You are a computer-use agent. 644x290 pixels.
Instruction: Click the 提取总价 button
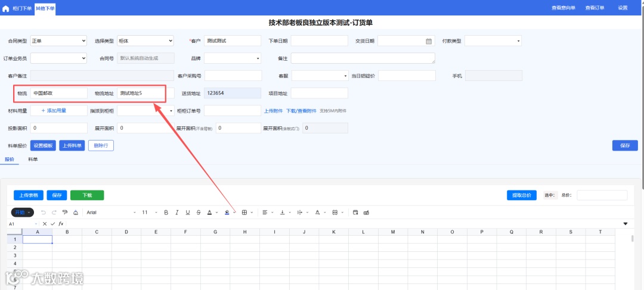click(x=522, y=195)
